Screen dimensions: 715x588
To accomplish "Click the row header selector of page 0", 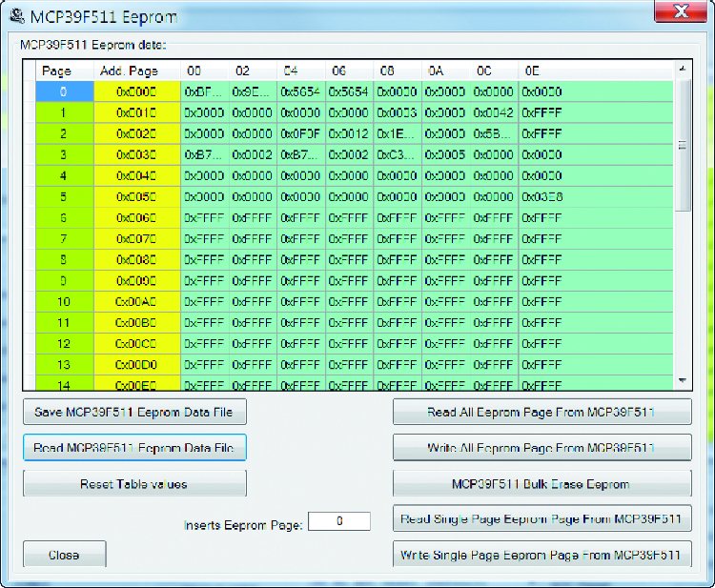I will point(30,91).
